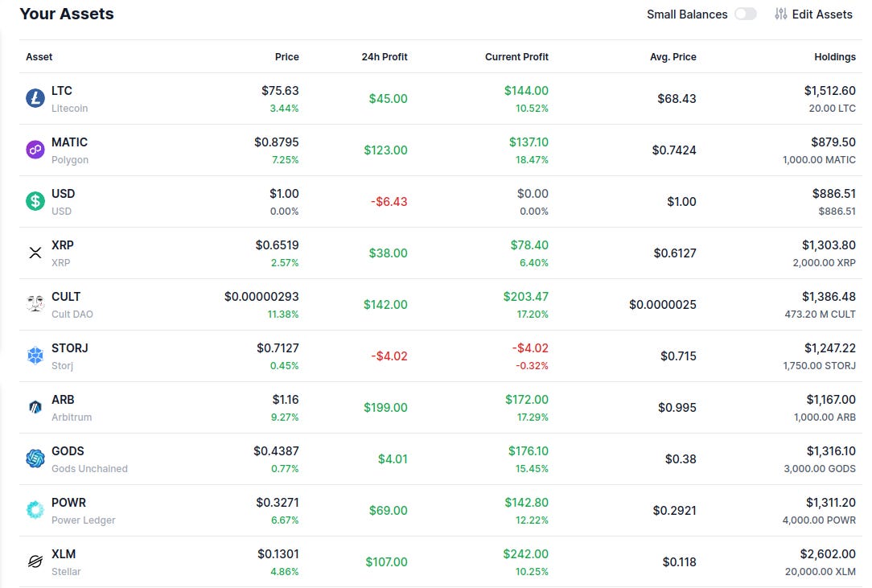Click the 3,000.00 GODS holdings amount
This screenshot has width=872, height=588.
tap(820, 468)
